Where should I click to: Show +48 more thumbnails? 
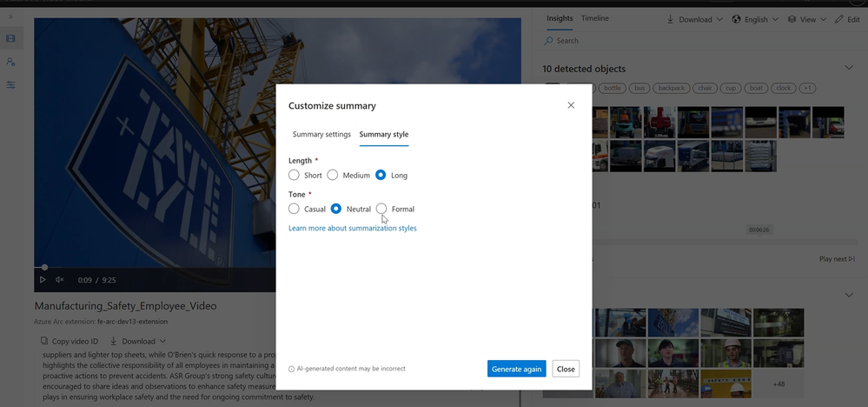coord(779,384)
